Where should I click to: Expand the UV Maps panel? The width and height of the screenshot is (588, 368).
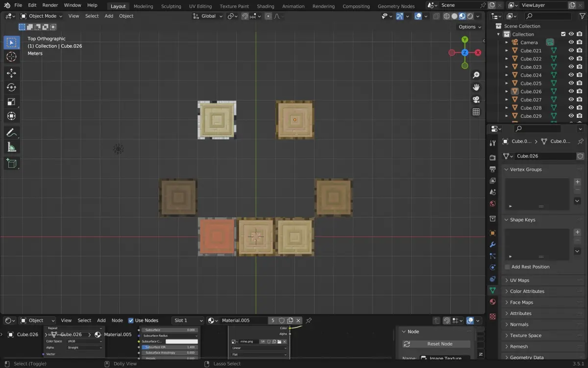(507, 280)
